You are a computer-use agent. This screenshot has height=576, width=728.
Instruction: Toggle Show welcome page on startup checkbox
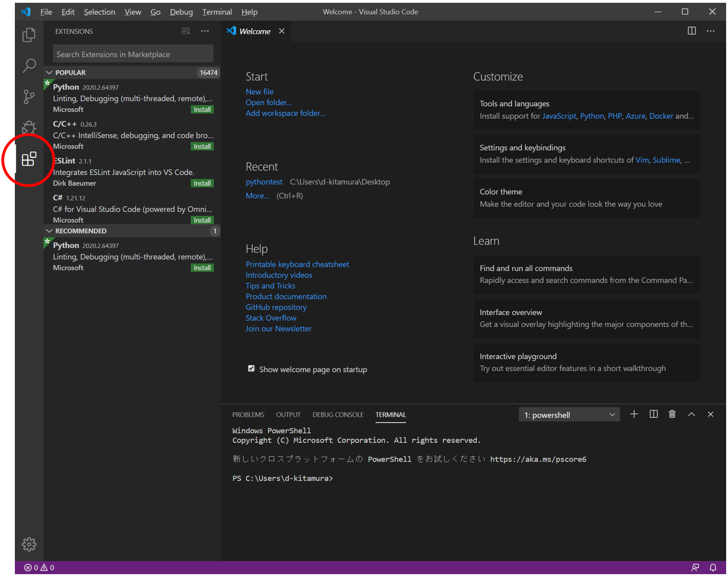tap(251, 369)
